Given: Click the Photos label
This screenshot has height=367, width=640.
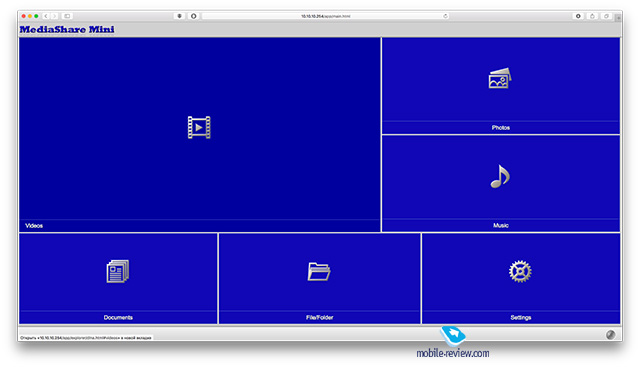Looking at the screenshot, I should point(500,128).
